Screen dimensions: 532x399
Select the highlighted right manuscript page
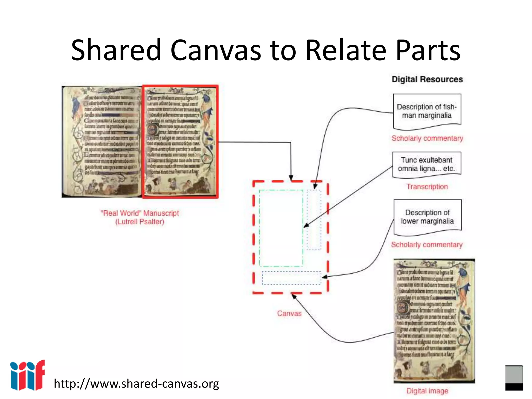point(180,142)
